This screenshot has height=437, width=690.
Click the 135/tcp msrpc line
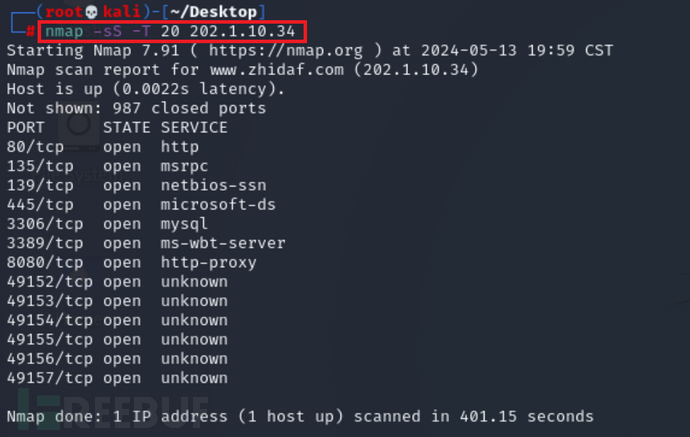pos(107,166)
